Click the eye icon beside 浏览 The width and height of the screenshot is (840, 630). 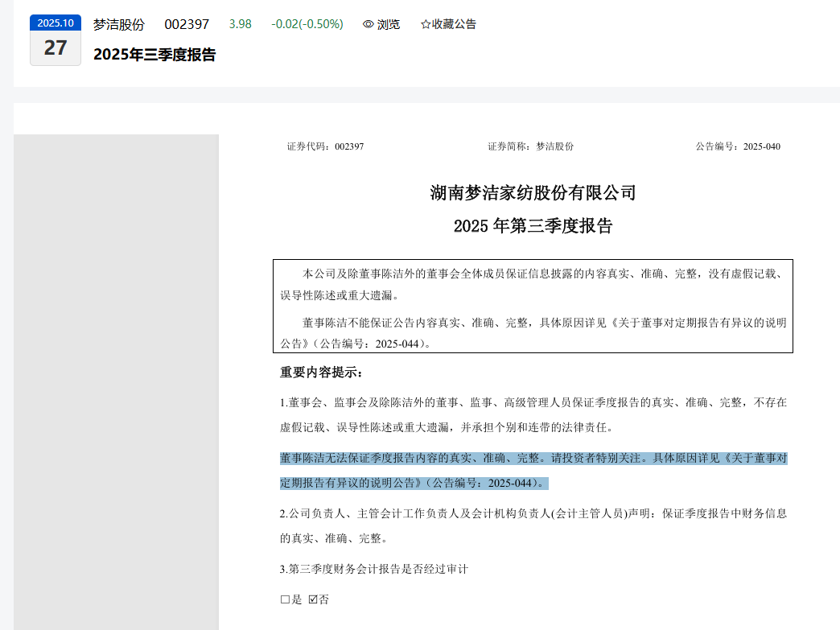369,24
